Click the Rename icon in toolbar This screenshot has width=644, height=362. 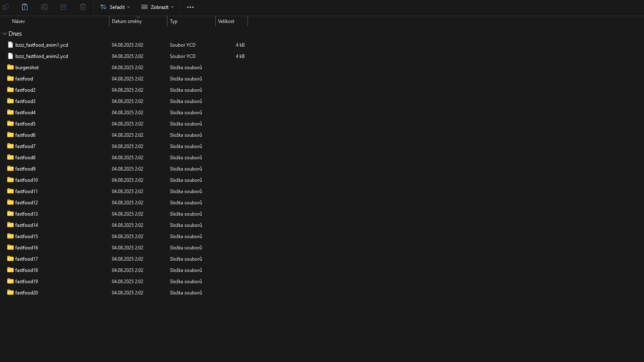[44, 7]
